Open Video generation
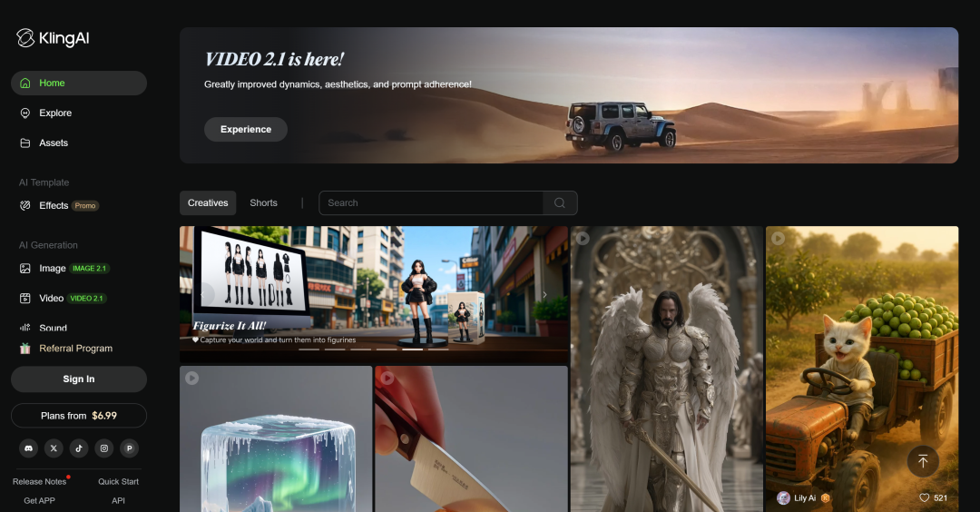The height and width of the screenshot is (512, 980). 79,298
